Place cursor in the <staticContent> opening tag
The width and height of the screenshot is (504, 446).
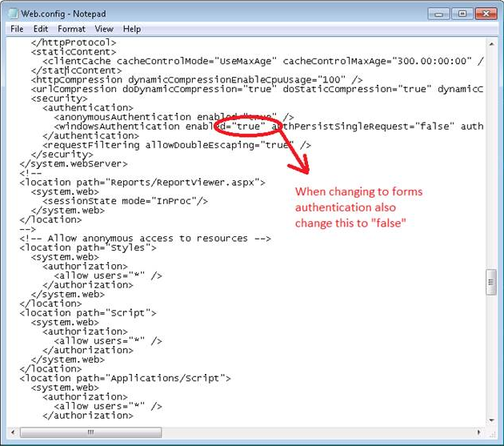pyautogui.click(x=74, y=52)
